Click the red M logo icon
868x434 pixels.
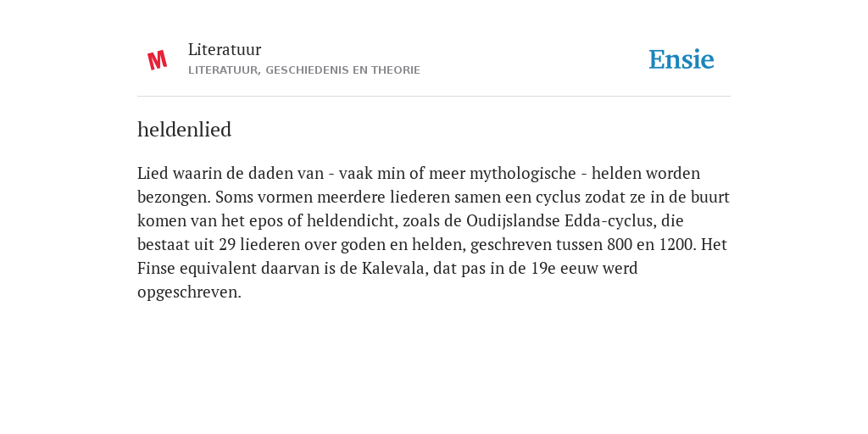157,60
